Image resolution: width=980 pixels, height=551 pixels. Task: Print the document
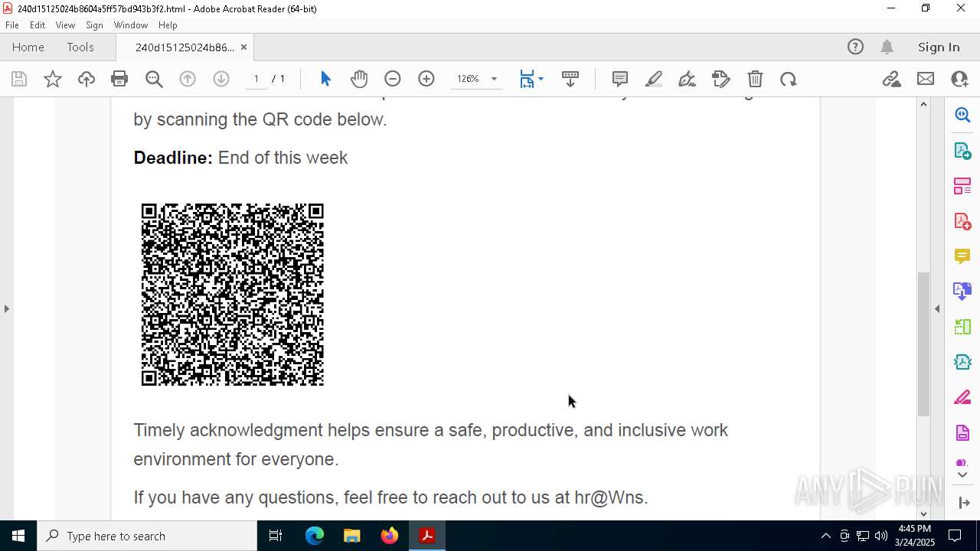pyautogui.click(x=119, y=79)
